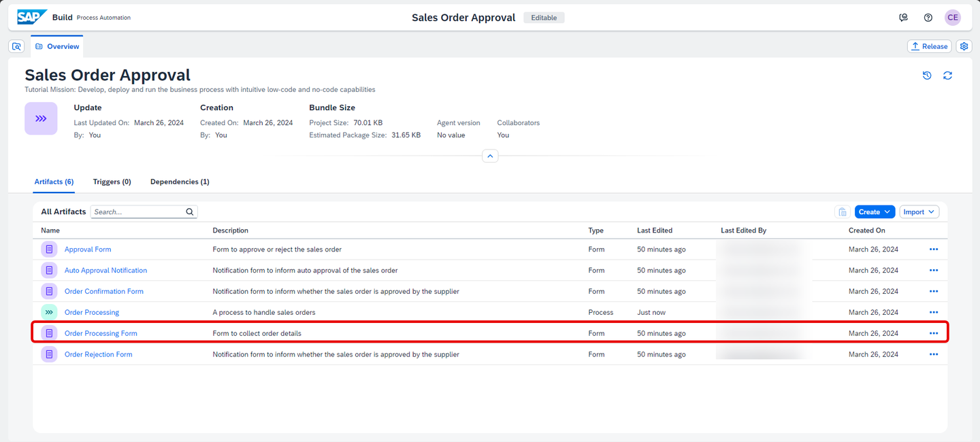
Task: Click the search magnifier in artifacts search
Action: (190, 212)
